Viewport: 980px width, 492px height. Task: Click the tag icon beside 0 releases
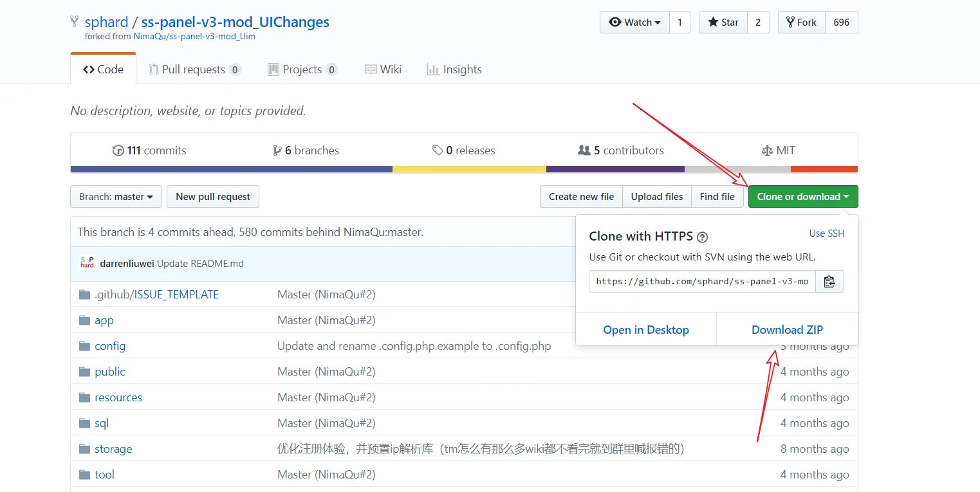438,150
